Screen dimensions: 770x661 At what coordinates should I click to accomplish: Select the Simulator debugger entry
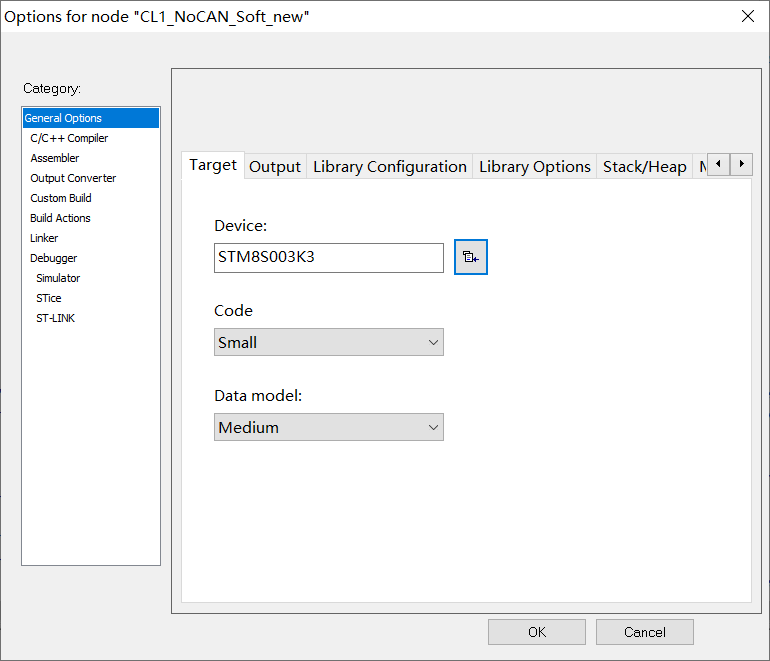point(58,278)
